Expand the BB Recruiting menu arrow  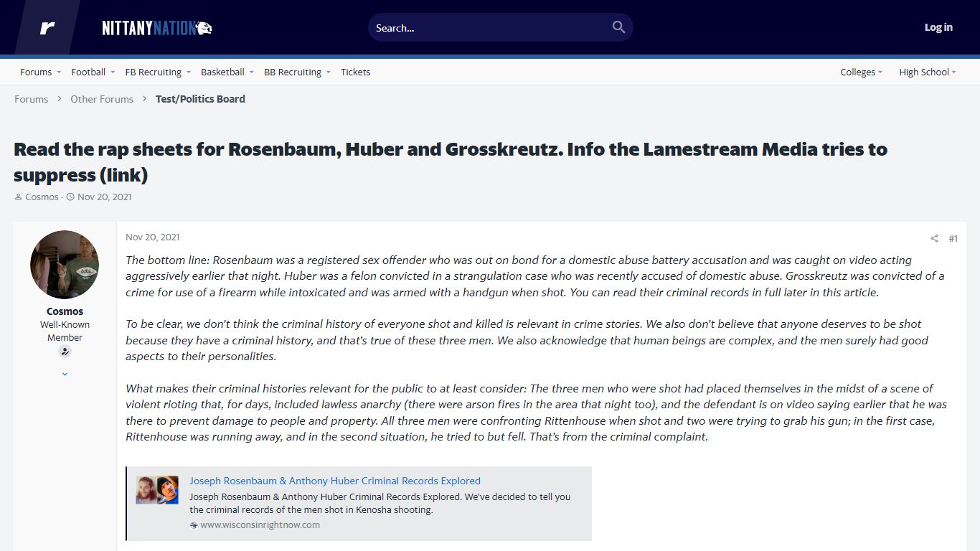coord(329,72)
